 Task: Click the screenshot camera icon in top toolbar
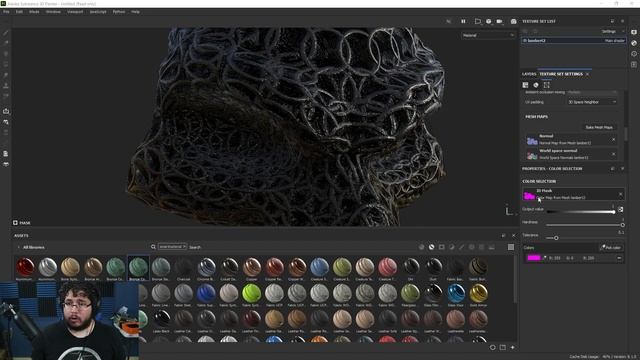pyautogui.click(x=513, y=21)
